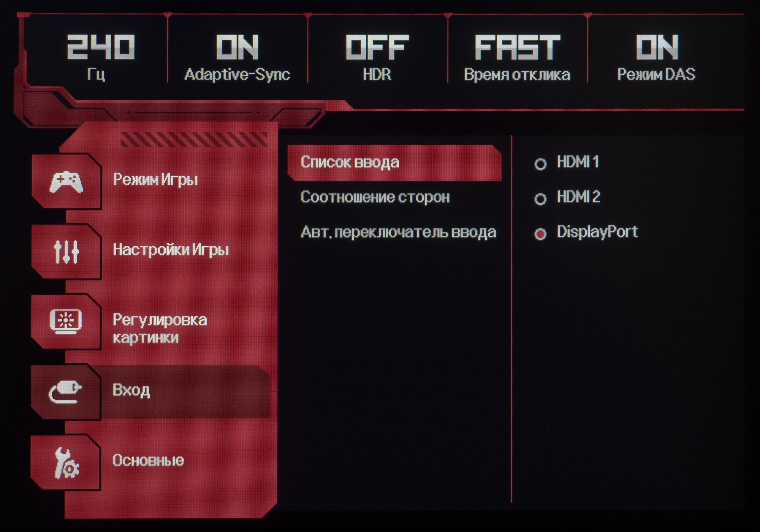Open the Настройки Игры menu section
The width and height of the screenshot is (760, 532).
pos(171,250)
